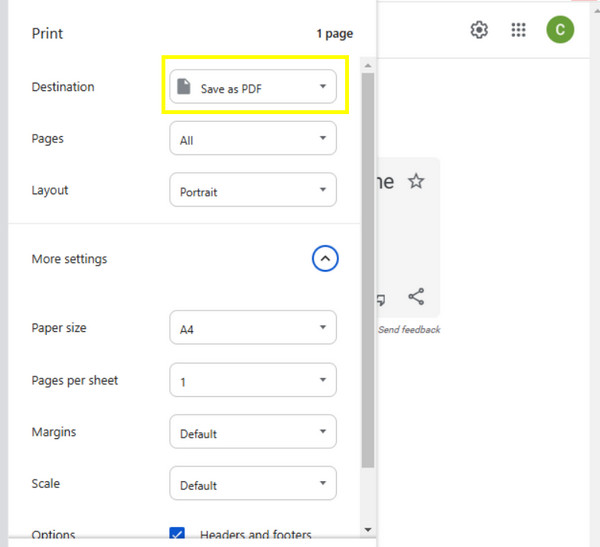Click the Headers and footers label
The height and width of the screenshot is (547, 600).
click(x=255, y=535)
